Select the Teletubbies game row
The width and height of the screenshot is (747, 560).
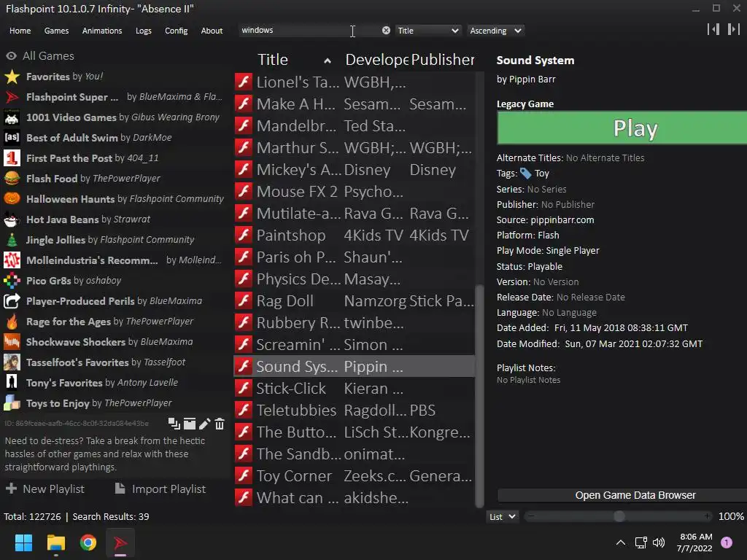pyautogui.click(x=354, y=410)
